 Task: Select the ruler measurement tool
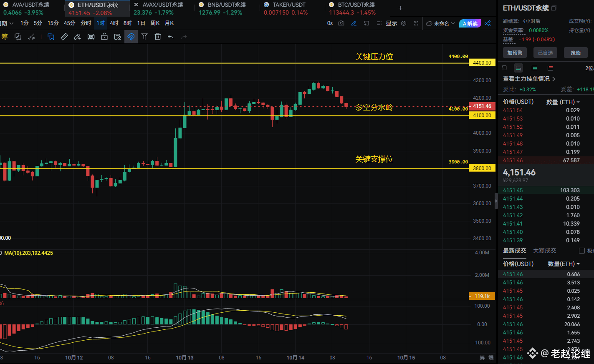[64, 37]
